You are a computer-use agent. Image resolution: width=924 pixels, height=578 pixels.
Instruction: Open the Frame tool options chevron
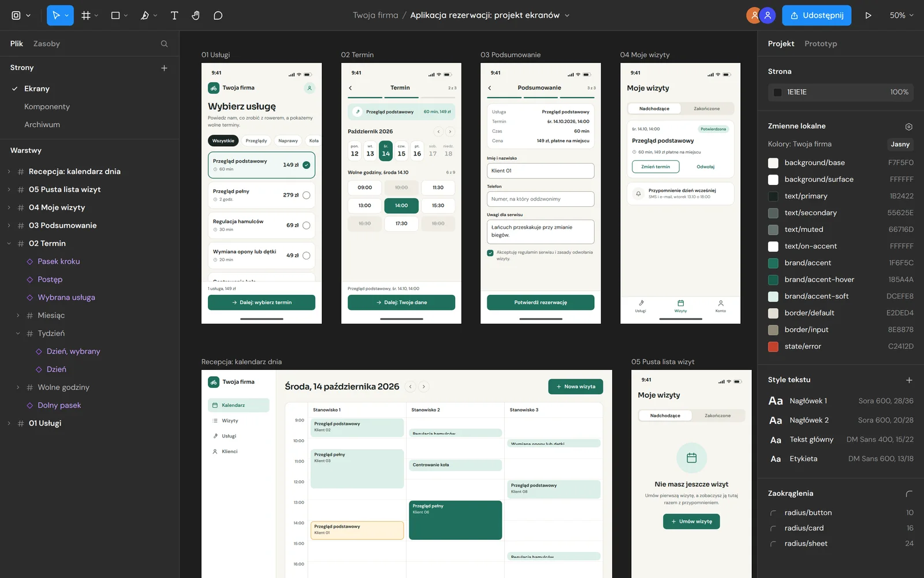point(96,16)
